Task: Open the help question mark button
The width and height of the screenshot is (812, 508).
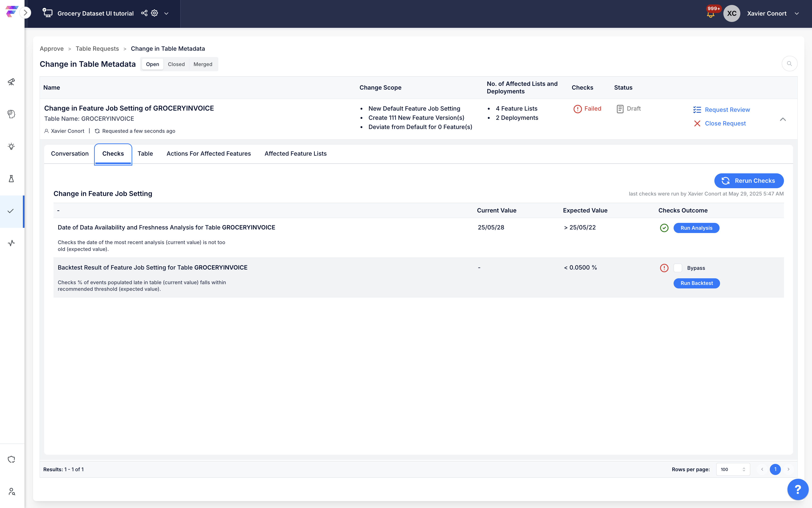Action: pyautogui.click(x=798, y=490)
